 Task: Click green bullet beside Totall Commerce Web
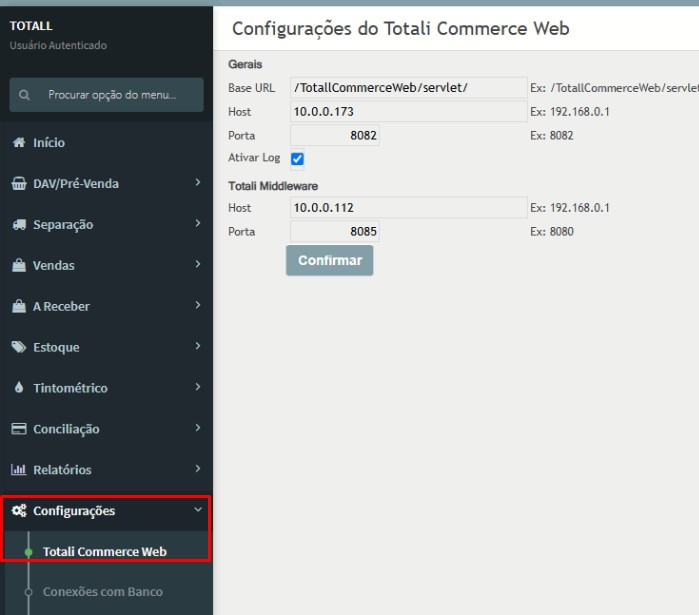click(x=29, y=552)
